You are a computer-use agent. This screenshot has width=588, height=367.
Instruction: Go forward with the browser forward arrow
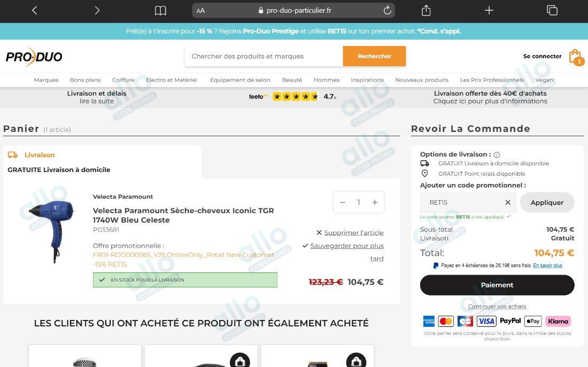tap(97, 11)
